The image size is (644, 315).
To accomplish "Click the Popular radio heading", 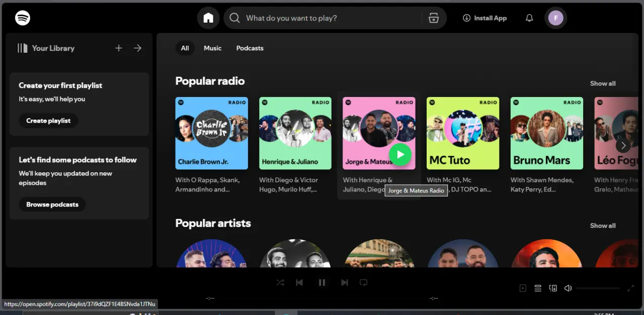I will (x=210, y=81).
